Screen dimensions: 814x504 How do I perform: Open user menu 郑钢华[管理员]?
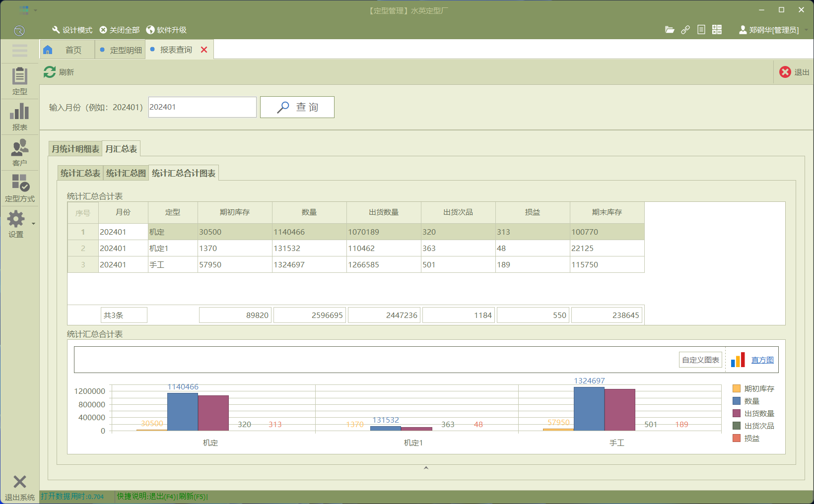pyautogui.click(x=769, y=30)
